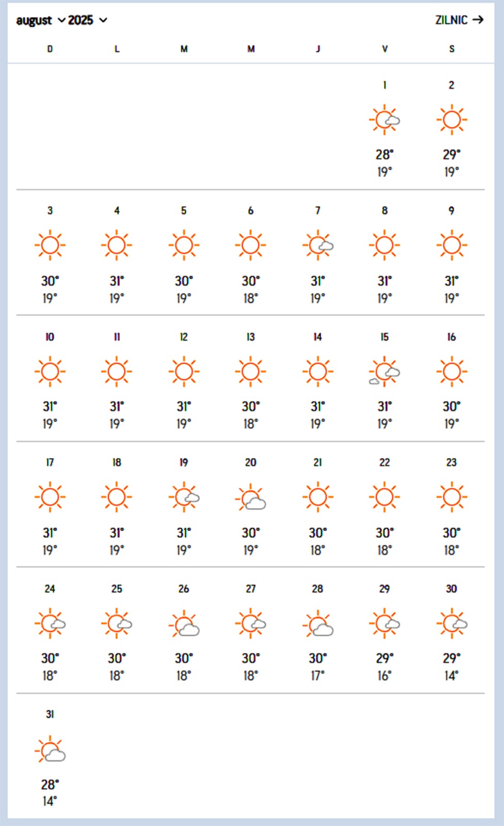The image size is (504, 826).
Task: Click the two-cloud sun icon on August 15
Action: (385, 372)
